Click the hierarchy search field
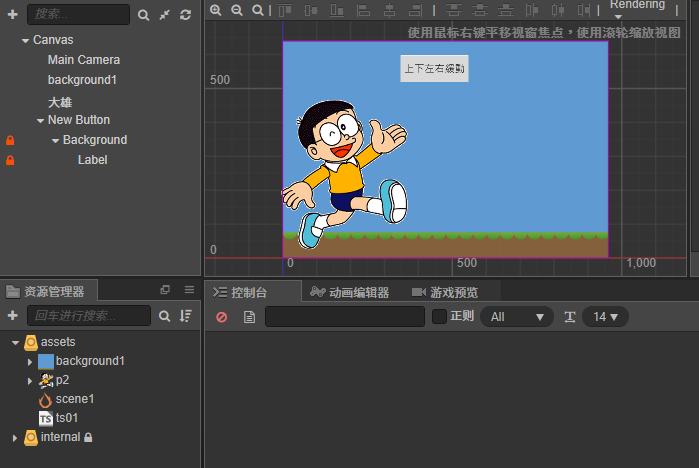This screenshot has height=468, width=699. (78, 14)
